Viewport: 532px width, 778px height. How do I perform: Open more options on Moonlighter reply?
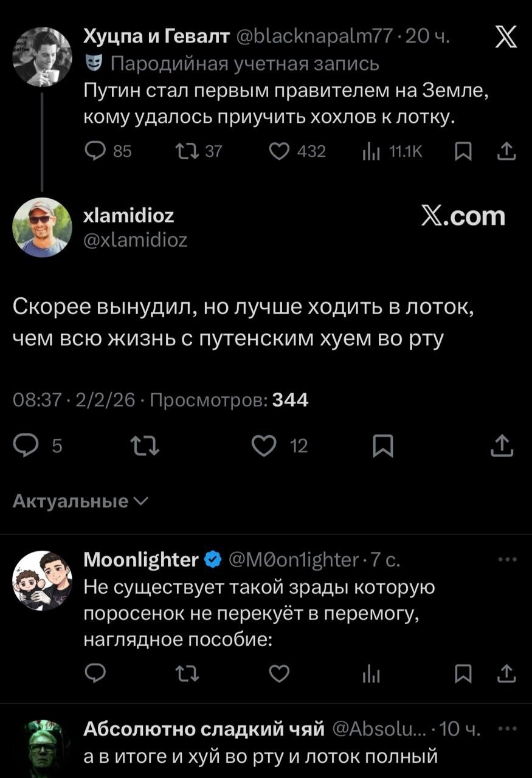pyautogui.click(x=507, y=560)
